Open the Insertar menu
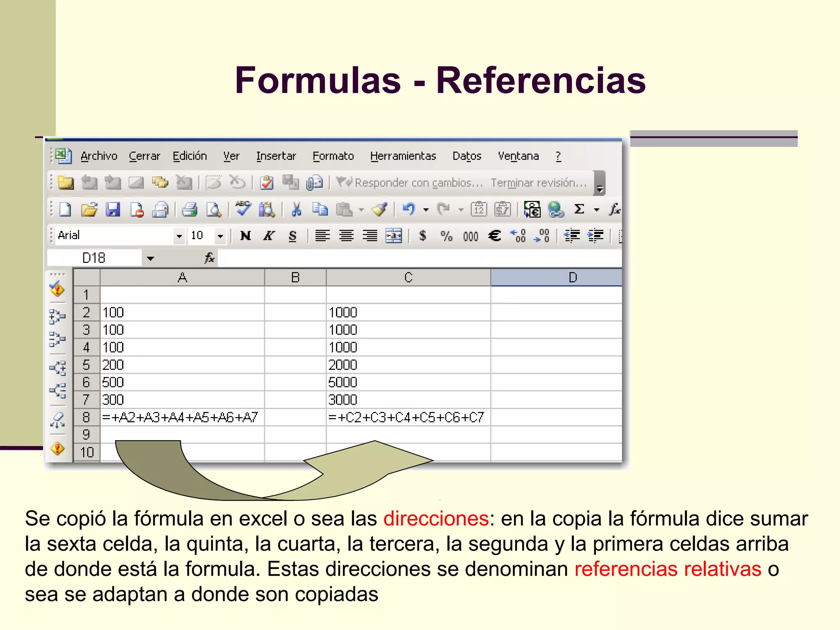The width and height of the screenshot is (840, 630). pyautogui.click(x=276, y=156)
